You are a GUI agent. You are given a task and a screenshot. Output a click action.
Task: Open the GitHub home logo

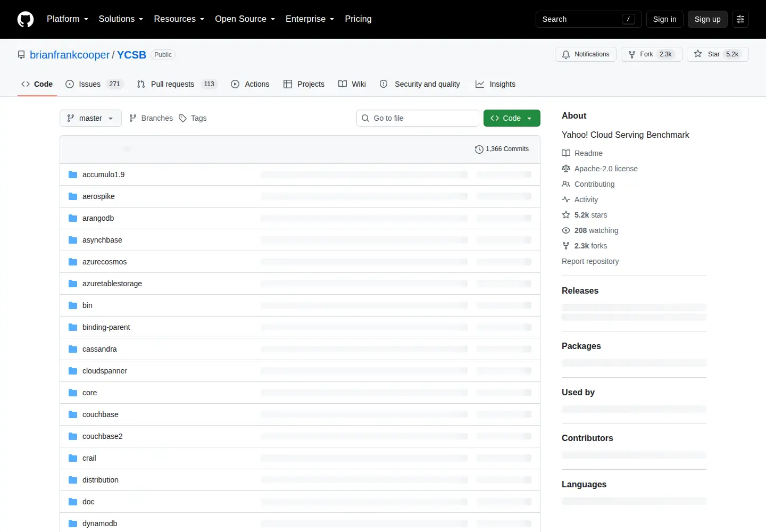26,19
